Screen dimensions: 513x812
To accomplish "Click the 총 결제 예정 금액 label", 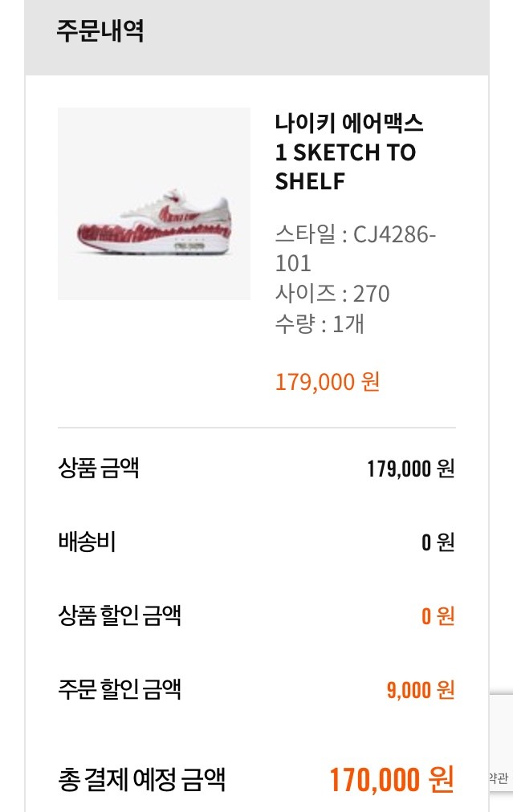I will (x=141, y=778).
